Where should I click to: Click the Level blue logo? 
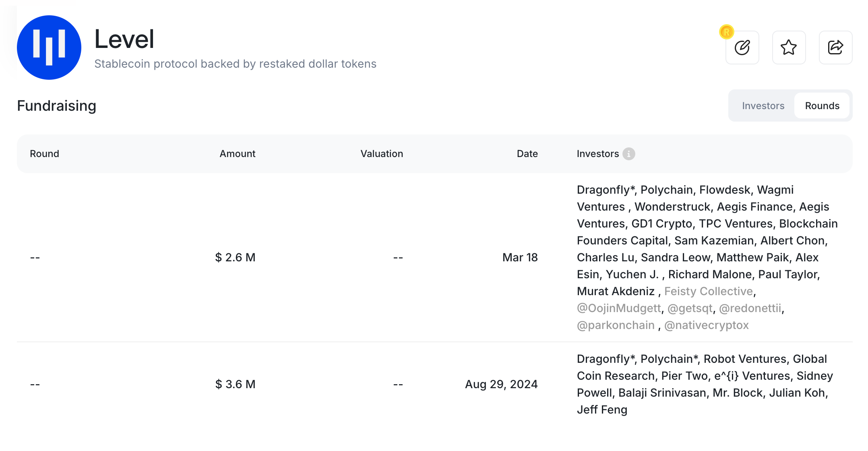click(49, 48)
